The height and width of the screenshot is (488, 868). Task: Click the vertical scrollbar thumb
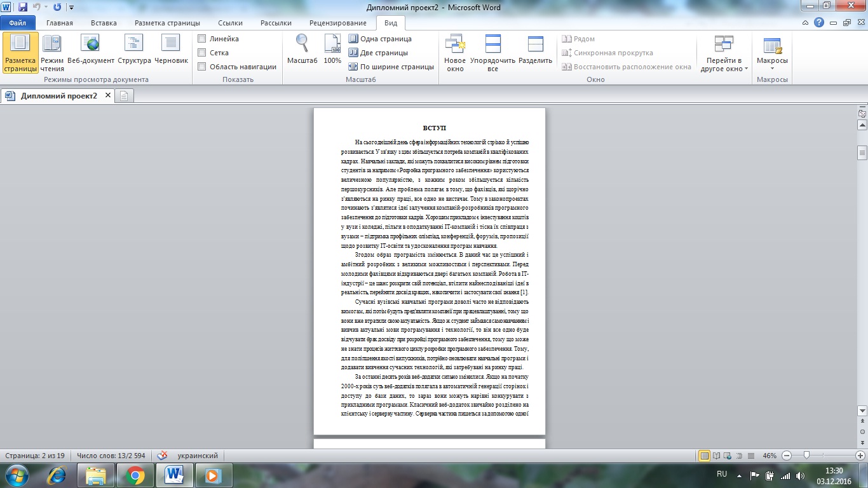click(862, 152)
